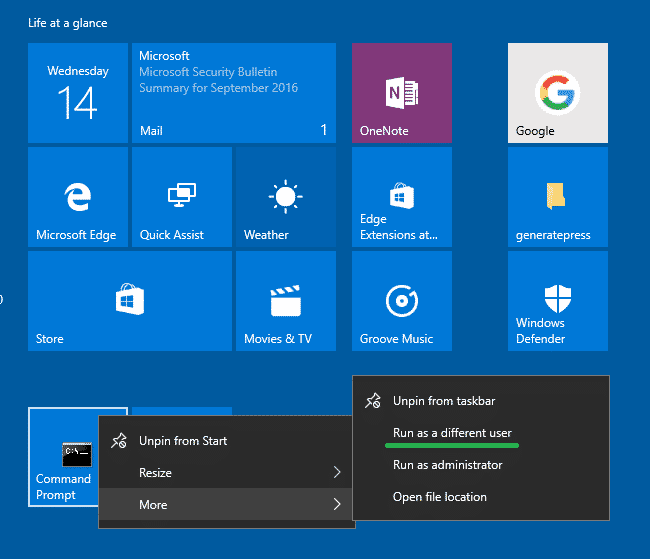Image resolution: width=650 pixels, height=559 pixels.
Task: Launch Microsoft Edge tile
Action: coord(78,197)
